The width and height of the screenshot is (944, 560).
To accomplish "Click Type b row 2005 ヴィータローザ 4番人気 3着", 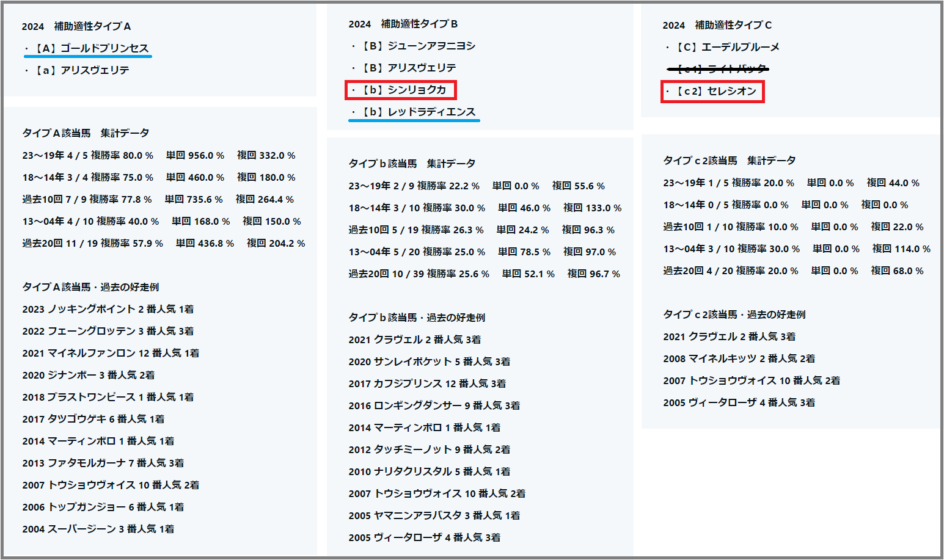I will (x=425, y=538).
